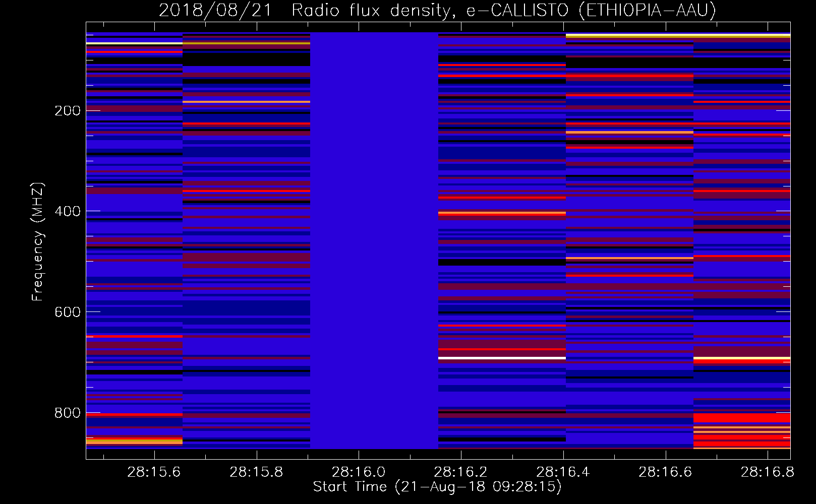Click the plot title 'Radio flux density, e-CALLISTO (ETHIOPIA-AAU)'

[x=503, y=10]
